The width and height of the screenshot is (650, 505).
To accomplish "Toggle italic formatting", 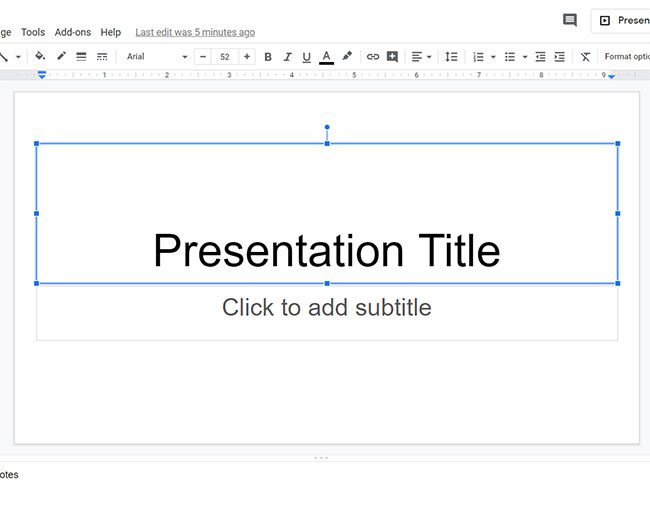I will tap(287, 57).
